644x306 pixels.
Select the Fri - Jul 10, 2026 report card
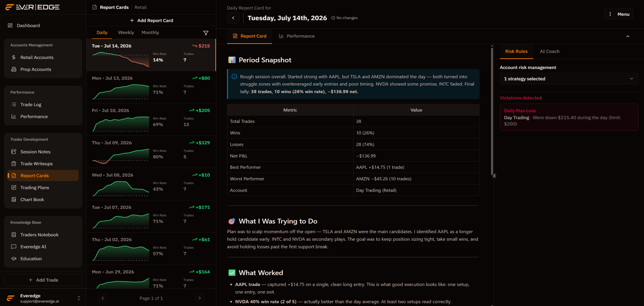pyautogui.click(x=151, y=120)
